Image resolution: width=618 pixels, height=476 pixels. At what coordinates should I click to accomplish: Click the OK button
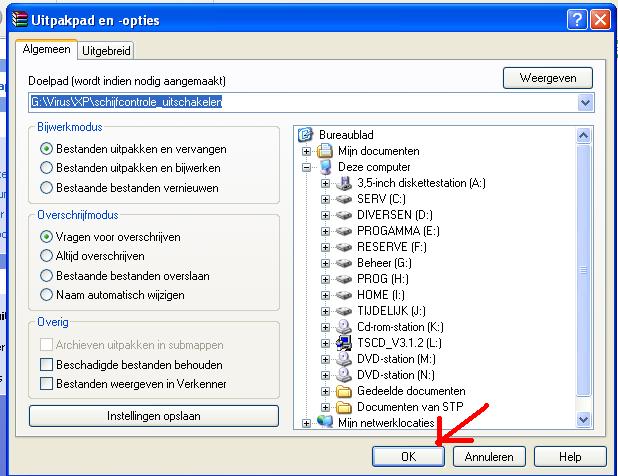pos(407,456)
